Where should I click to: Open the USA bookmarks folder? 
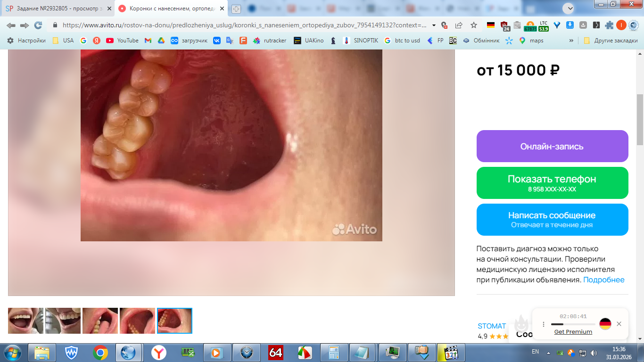(63, 41)
